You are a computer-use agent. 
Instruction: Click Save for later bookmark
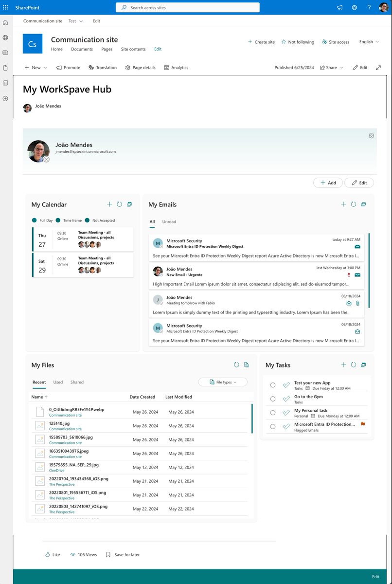[x=123, y=554]
